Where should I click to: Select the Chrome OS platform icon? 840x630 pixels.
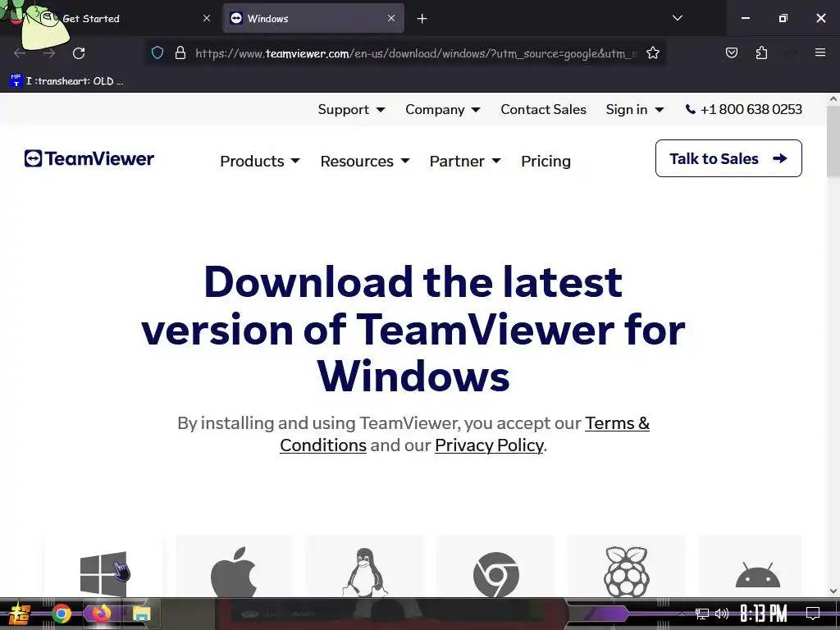[495, 574]
